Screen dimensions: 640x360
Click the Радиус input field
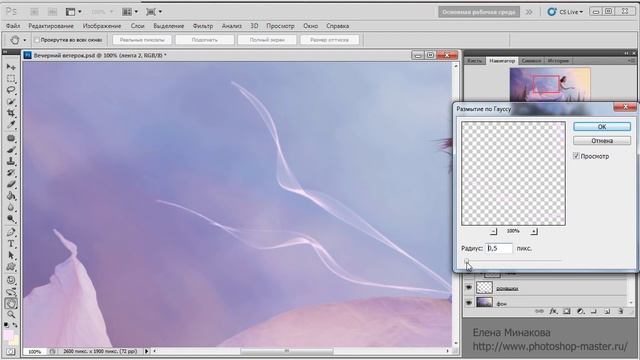point(499,248)
